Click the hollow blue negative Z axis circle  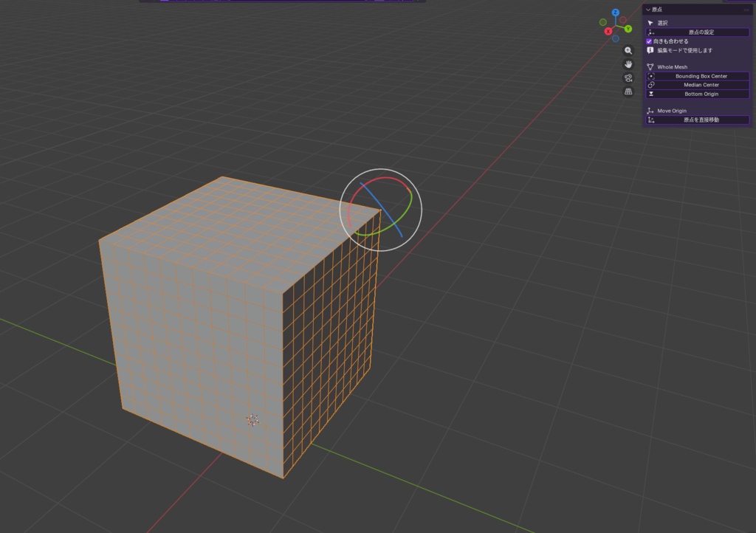[x=616, y=38]
